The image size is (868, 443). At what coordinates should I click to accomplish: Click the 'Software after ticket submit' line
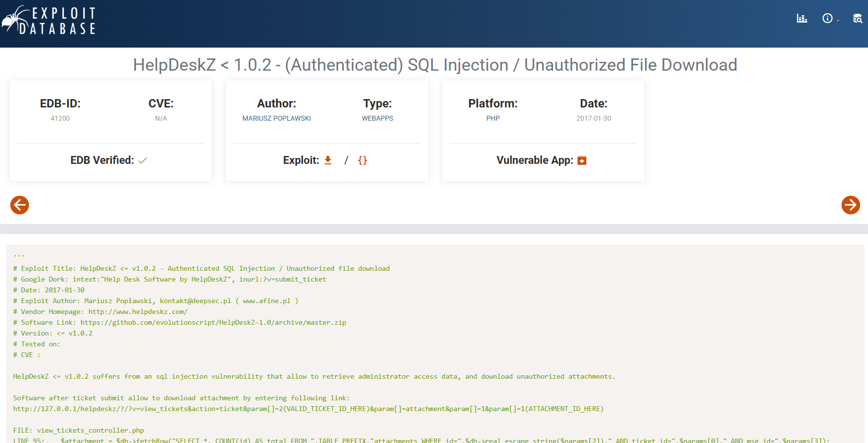pyautogui.click(x=182, y=398)
